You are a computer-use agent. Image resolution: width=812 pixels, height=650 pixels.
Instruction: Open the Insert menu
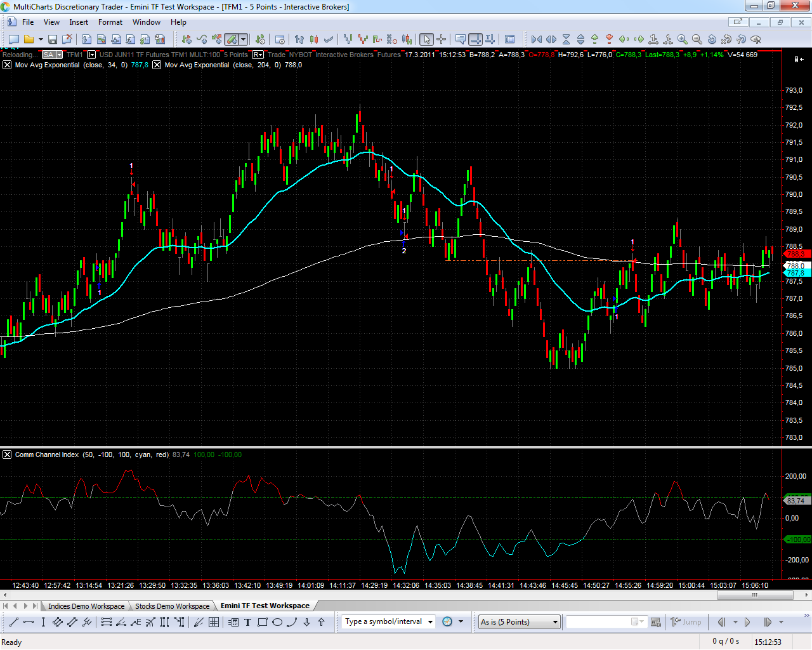[x=79, y=22]
